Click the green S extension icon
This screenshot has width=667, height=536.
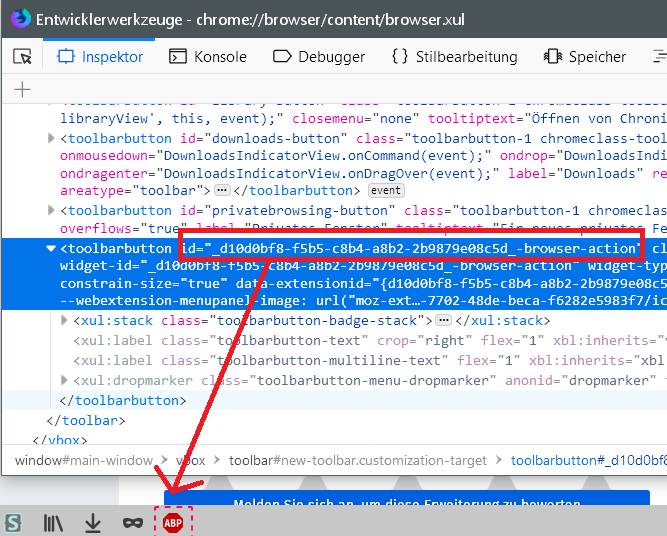click(13, 521)
